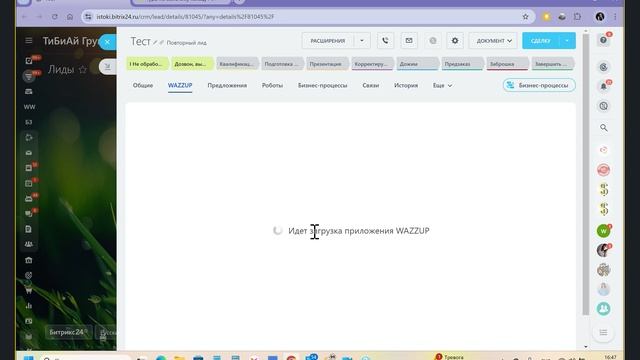Open the clock icon in right panel
Screen dimensions: 640x360
coord(603,106)
